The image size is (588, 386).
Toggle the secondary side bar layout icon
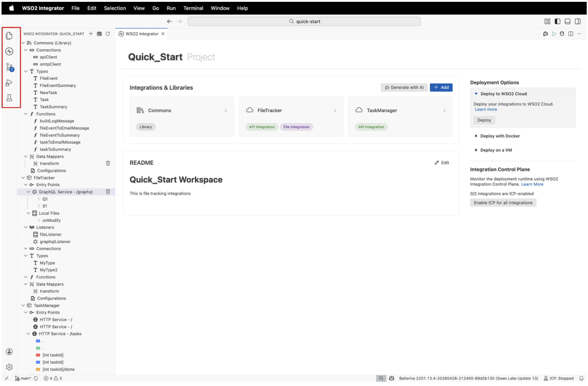(578, 21)
